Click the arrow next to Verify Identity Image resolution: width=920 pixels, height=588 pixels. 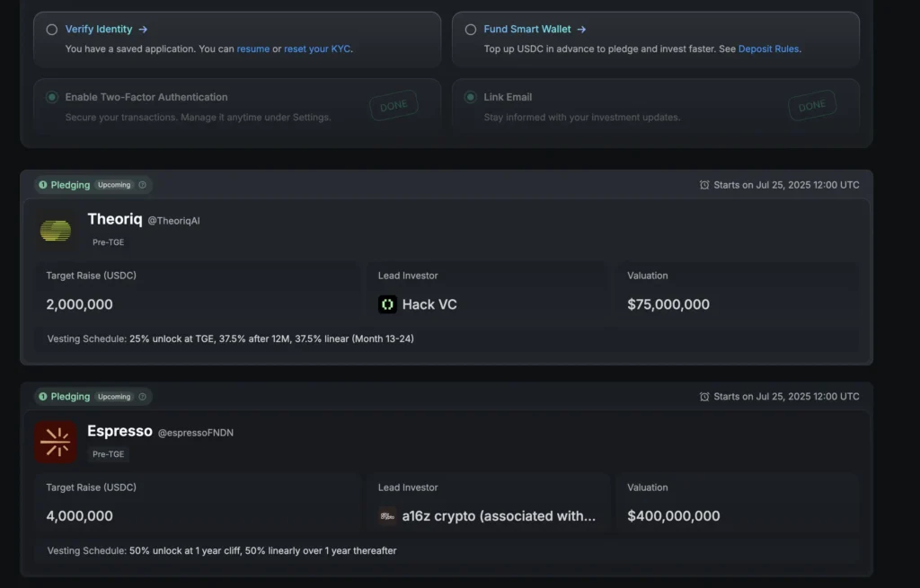click(x=143, y=30)
